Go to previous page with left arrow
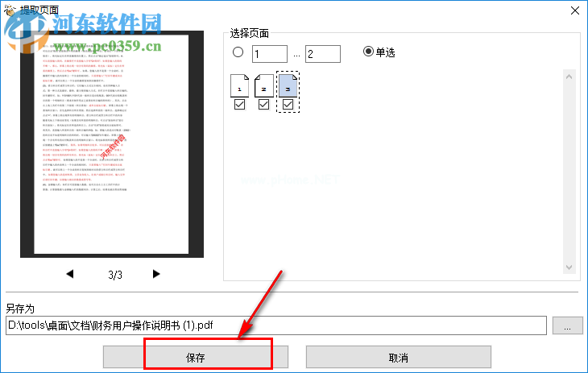 pyautogui.click(x=70, y=274)
